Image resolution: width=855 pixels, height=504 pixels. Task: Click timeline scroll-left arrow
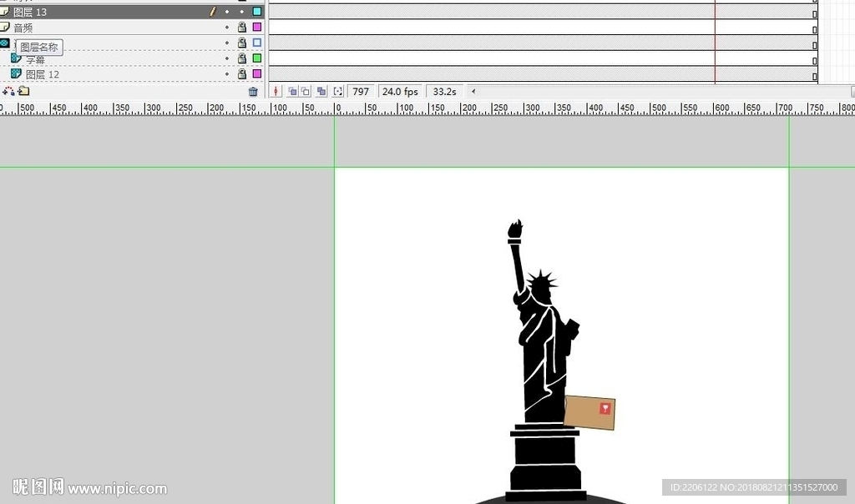click(473, 92)
